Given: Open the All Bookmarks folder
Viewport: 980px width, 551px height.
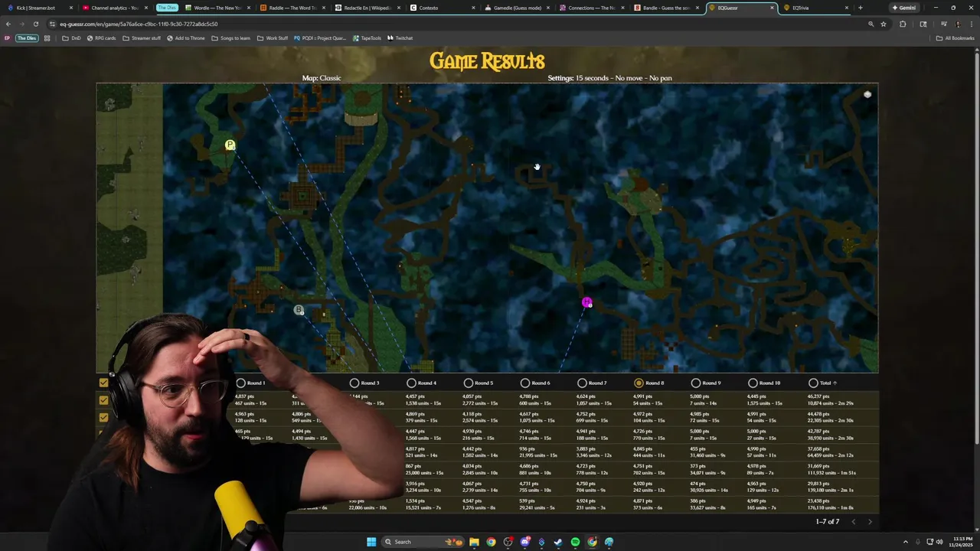Looking at the screenshot, I should 955,37.
